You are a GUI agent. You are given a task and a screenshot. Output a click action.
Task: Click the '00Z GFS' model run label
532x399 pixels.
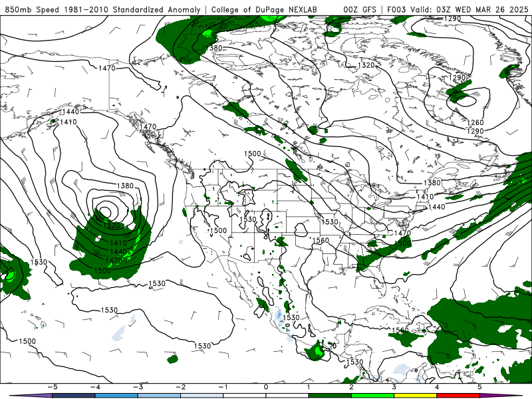(360, 10)
